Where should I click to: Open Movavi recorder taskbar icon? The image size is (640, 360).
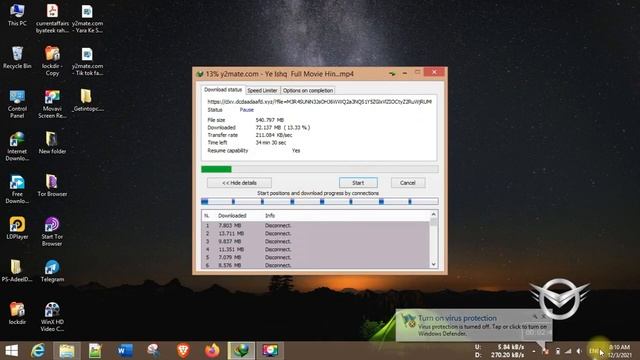[x=270, y=351]
